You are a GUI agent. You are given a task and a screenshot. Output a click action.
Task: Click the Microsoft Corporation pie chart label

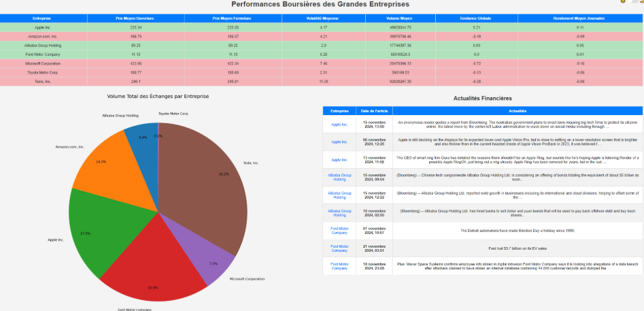click(x=247, y=279)
